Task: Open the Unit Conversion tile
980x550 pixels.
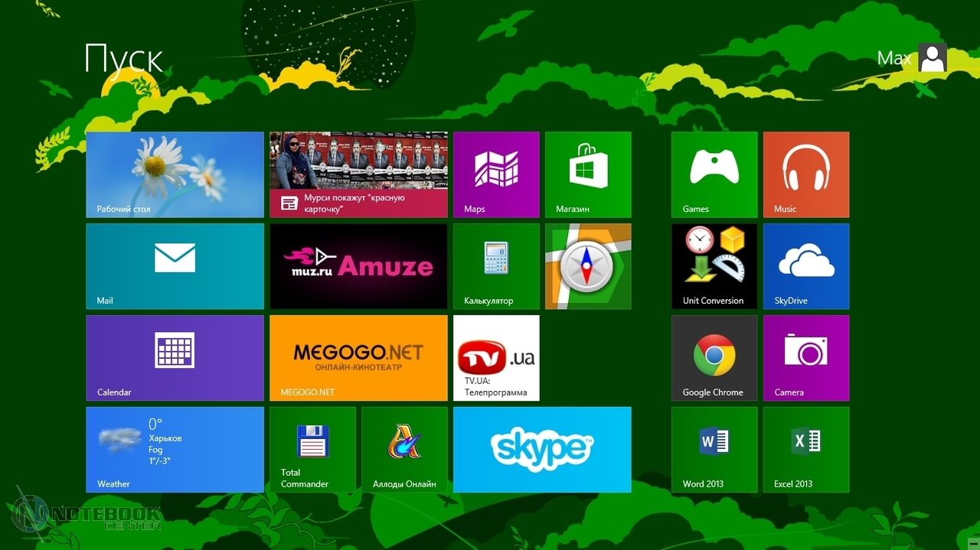Action: (714, 266)
